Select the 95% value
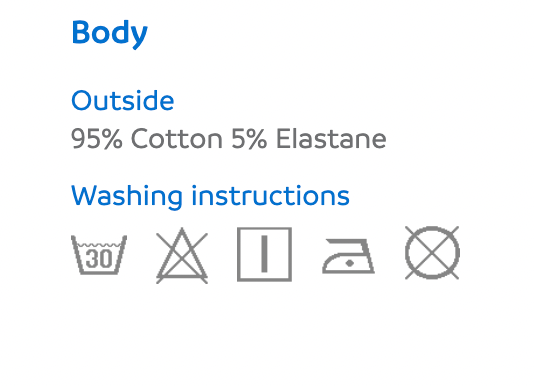Image resolution: width=534 pixels, height=386 pixels. click(x=97, y=139)
